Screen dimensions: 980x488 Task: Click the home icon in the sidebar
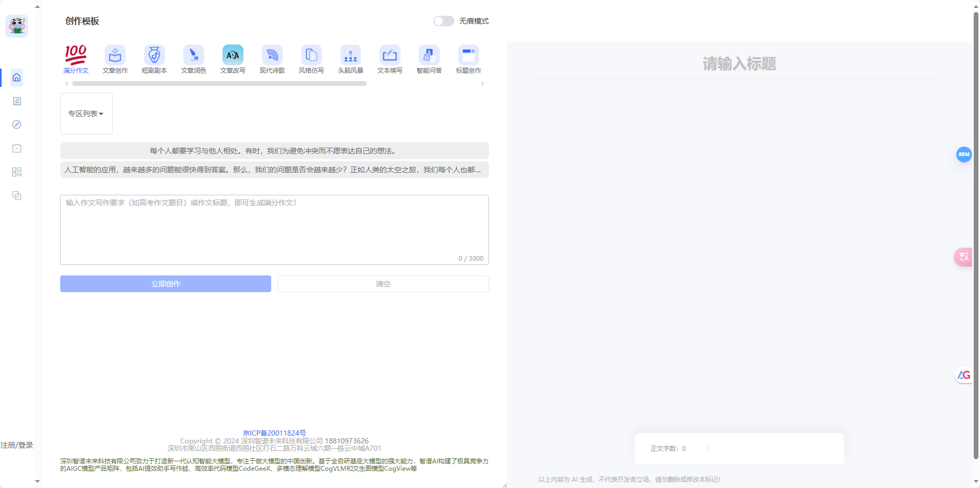click(16, 77)
